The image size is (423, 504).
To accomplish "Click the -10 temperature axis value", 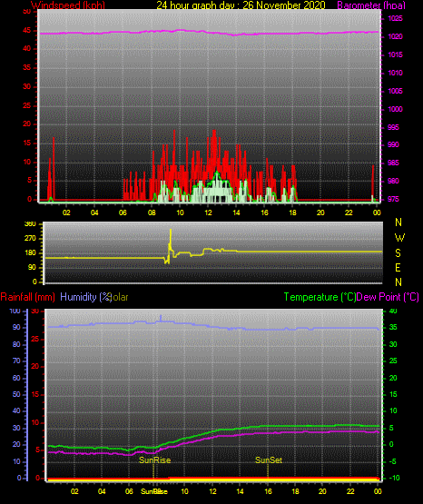I will [394, 478].
